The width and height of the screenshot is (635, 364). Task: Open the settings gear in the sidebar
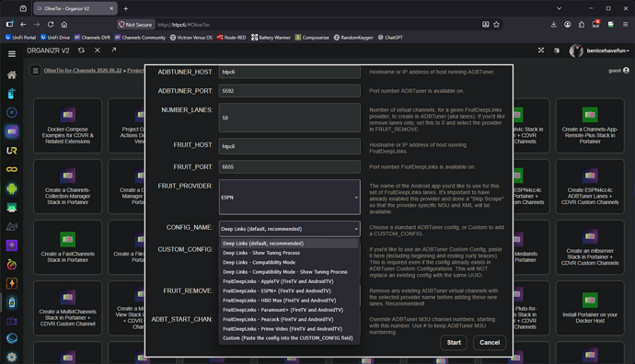(12, 358)
